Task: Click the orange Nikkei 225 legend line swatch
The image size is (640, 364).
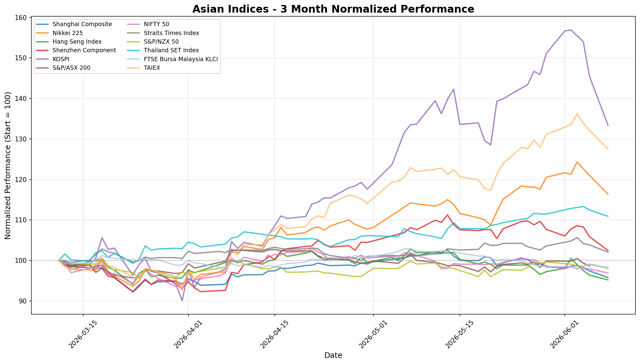Action: 42,33
